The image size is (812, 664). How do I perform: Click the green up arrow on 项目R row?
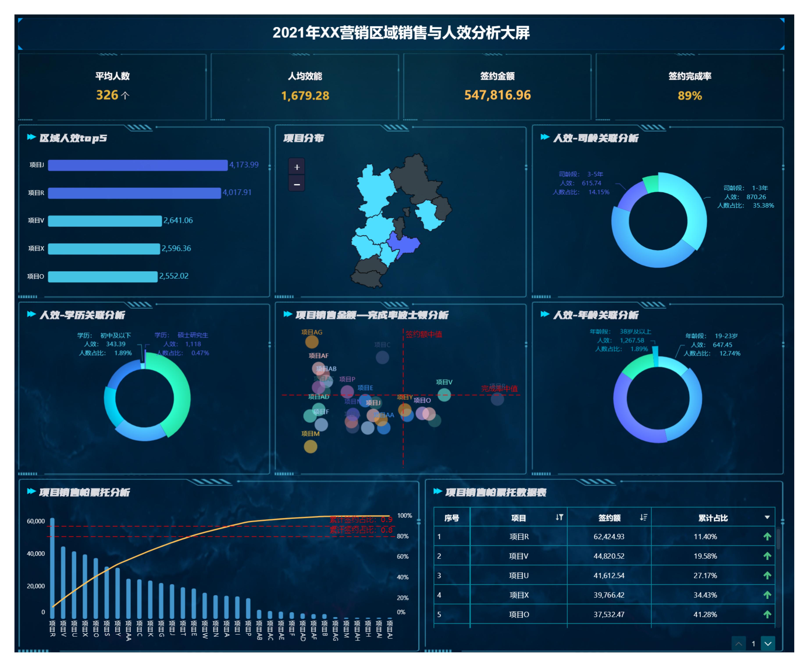(x=768, y=537)
